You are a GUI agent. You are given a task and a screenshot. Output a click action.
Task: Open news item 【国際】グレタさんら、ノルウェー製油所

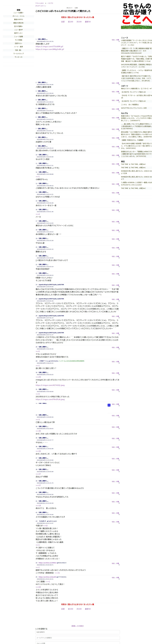coord(137,71)
